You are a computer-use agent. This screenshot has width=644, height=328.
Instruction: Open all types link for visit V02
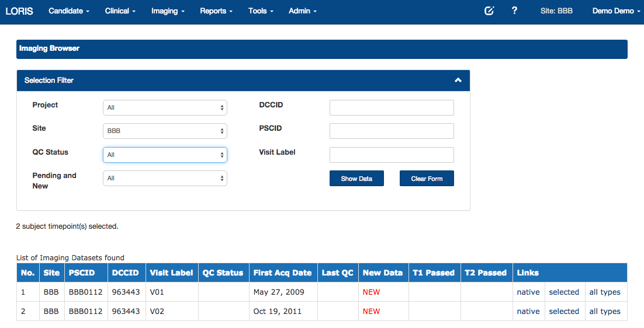point(604,311)
